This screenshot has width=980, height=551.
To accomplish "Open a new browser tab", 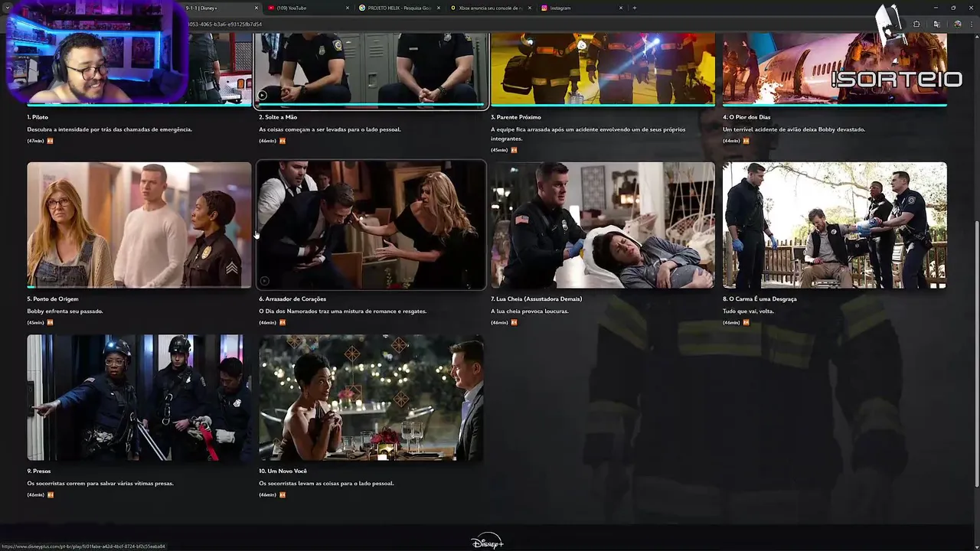I will click(x=635, y=8).
